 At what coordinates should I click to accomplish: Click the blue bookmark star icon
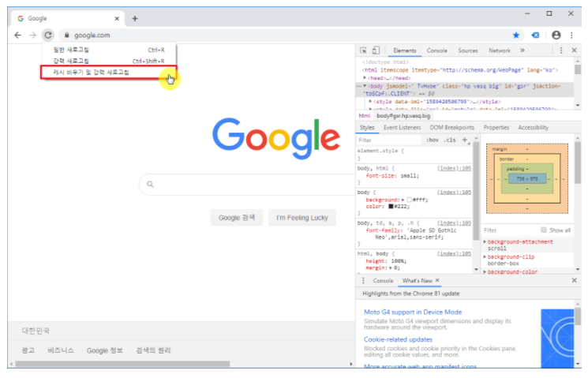[516, 36]
